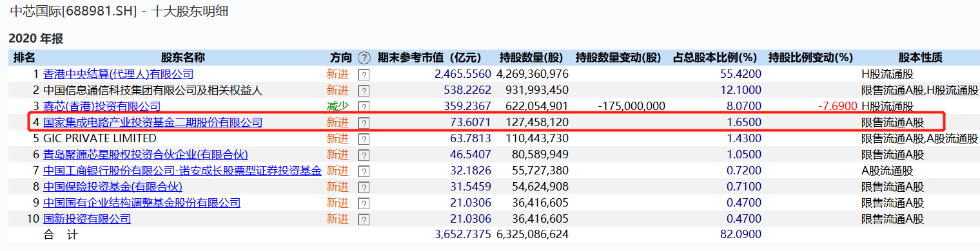
Task: Click the share ratio 55.4200
Action: 741,74
